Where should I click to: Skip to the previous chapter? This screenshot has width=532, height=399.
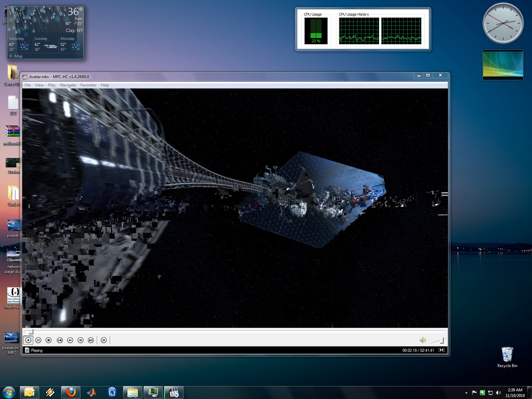pyautogui.click(x=60, y=340)
